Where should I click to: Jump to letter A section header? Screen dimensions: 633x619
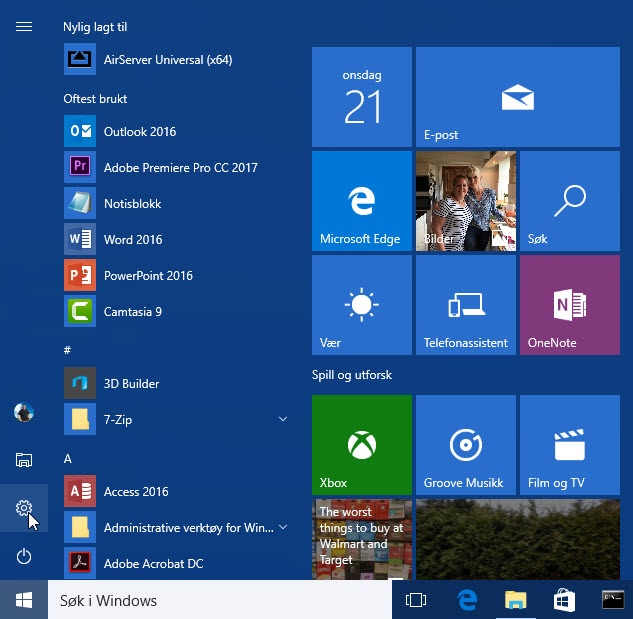pyautogui.click(x=68, y=458)
